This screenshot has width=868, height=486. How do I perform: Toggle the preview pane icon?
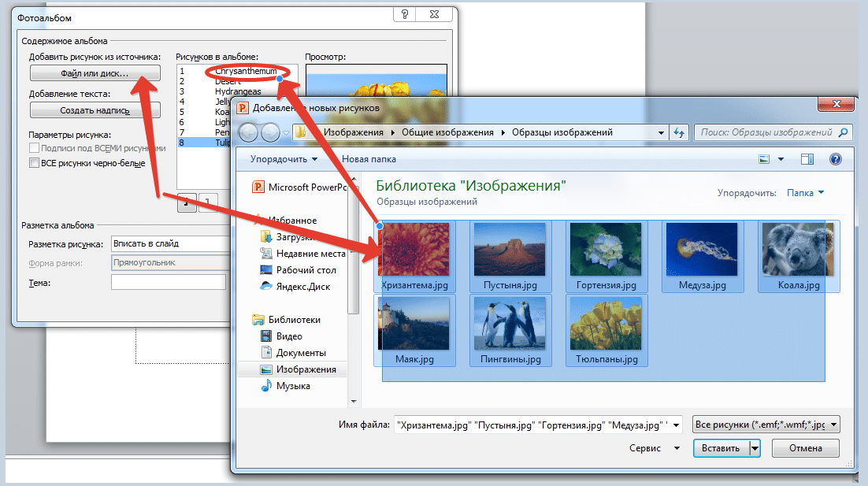(x=807, y=159)
